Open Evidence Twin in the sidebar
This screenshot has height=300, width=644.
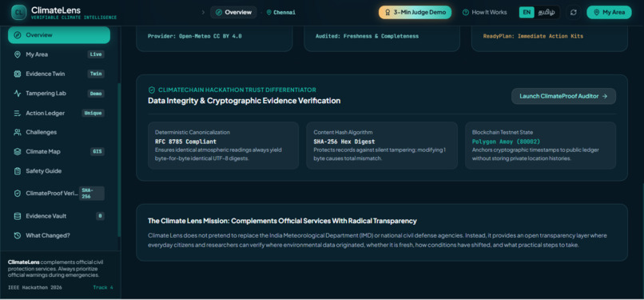coord(59,74)
